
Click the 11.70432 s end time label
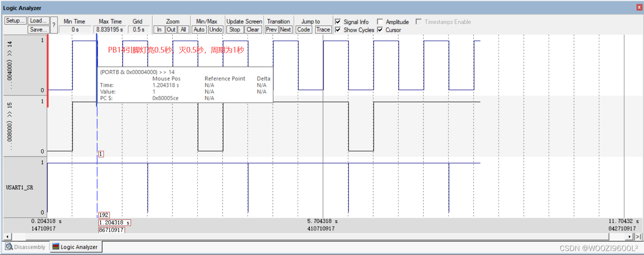tap(624, 221)
